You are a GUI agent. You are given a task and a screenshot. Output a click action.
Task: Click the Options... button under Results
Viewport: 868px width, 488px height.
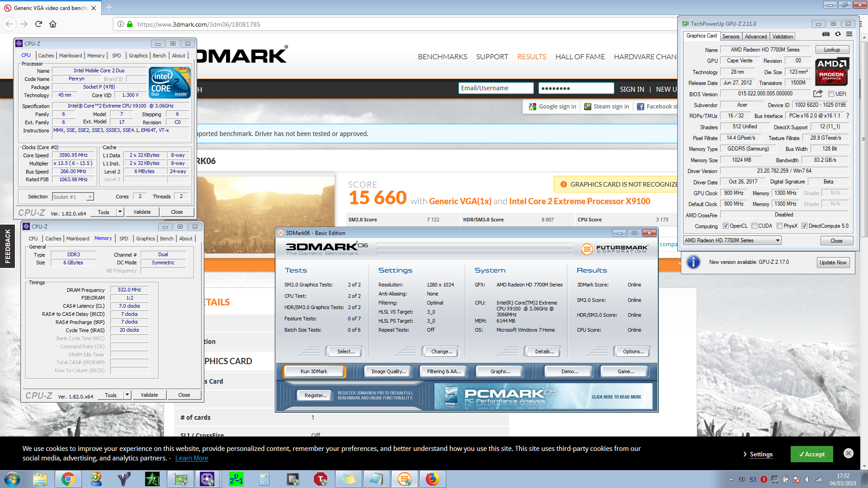(633, 352)
